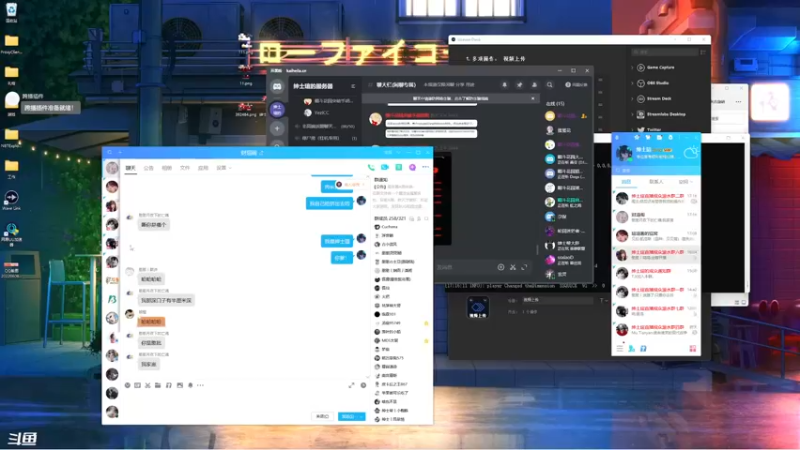Open more input tools ellipsis in QQ chat
Screen dimensions: 800x450
point(201,385)
